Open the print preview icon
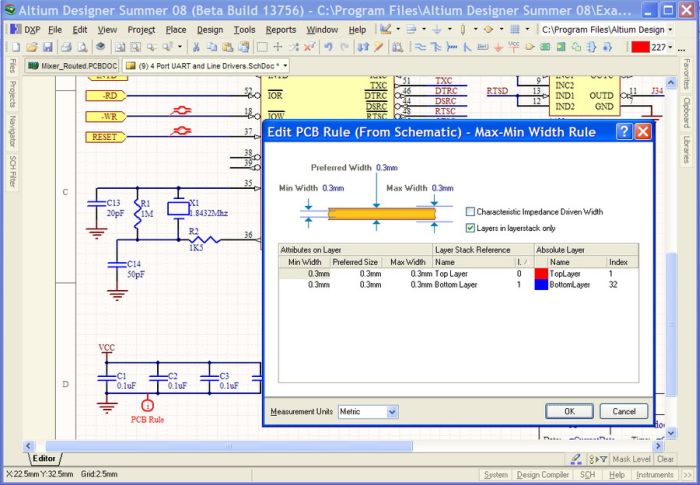The height and width of the screenshot is (485, 700). coord(82,47)
